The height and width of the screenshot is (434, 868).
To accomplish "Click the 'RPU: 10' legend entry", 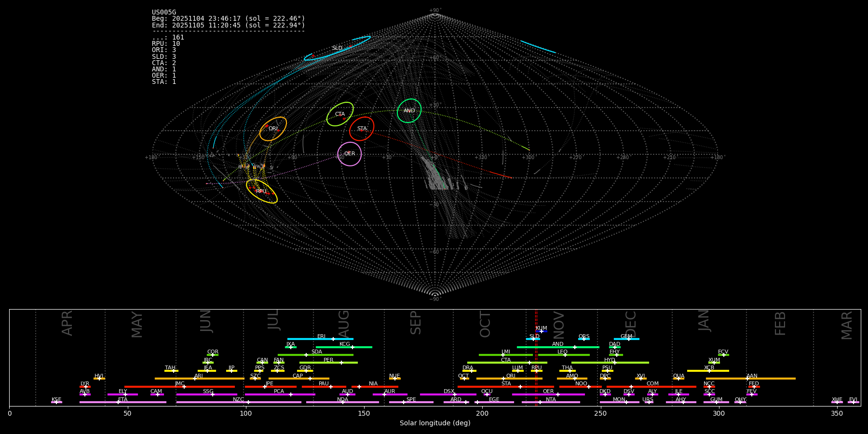I will [166, 44].
